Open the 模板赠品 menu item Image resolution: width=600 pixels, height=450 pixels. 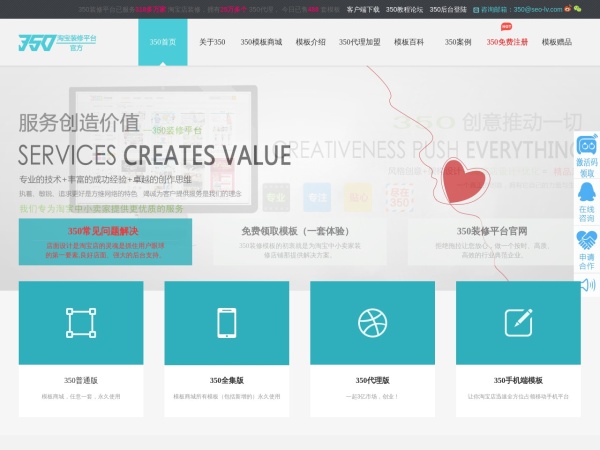click(x=557, y=42)
